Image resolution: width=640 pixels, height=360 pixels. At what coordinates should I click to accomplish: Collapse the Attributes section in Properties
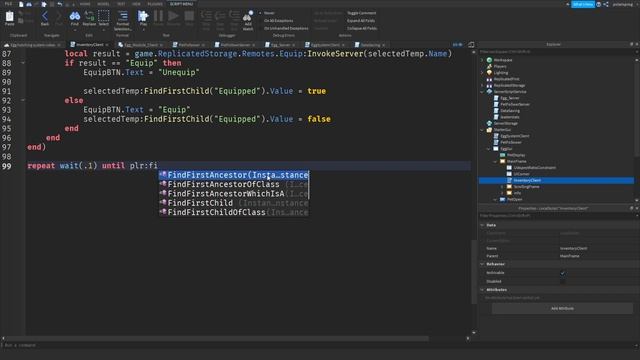click(x=482, y=290)
